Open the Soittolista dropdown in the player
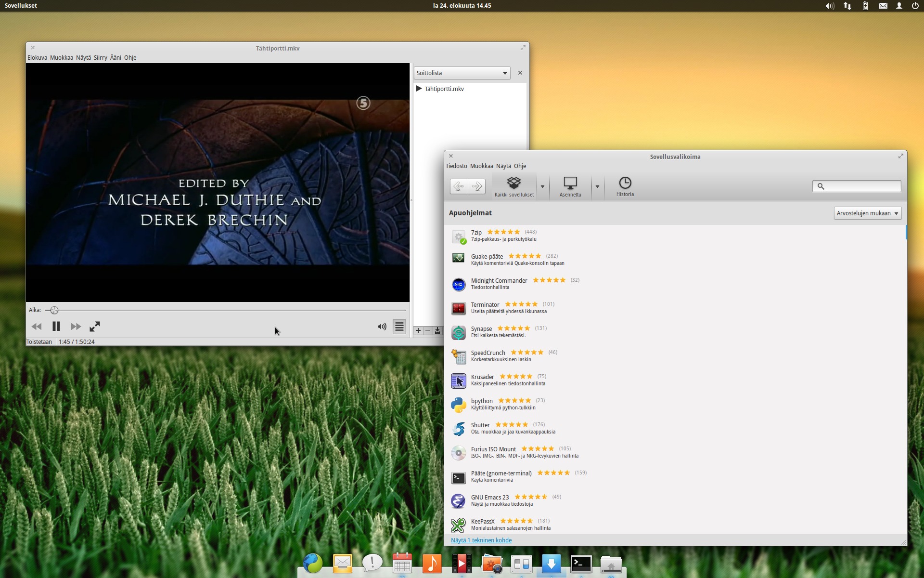Screen dimensions: 924x578 click(462, 73)
